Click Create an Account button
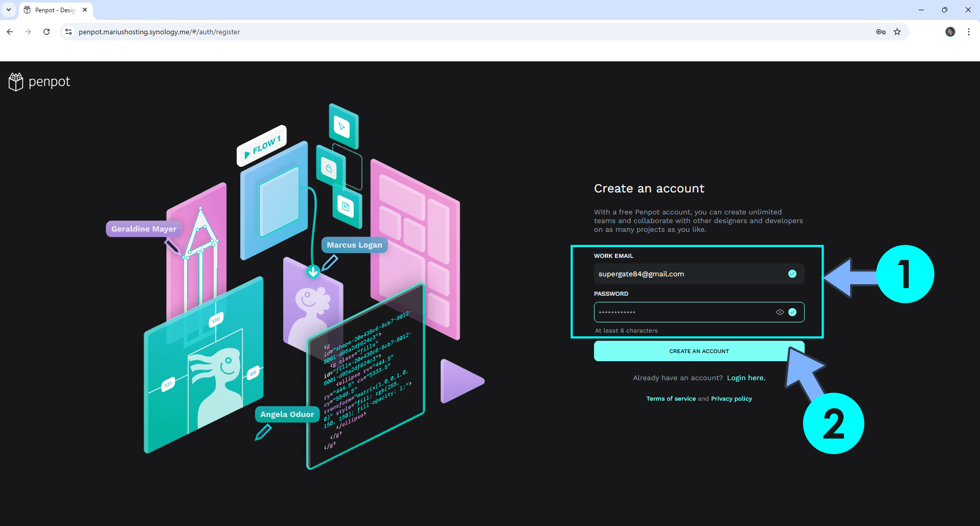This screenshot has width=980, height=526. point(699,351)
